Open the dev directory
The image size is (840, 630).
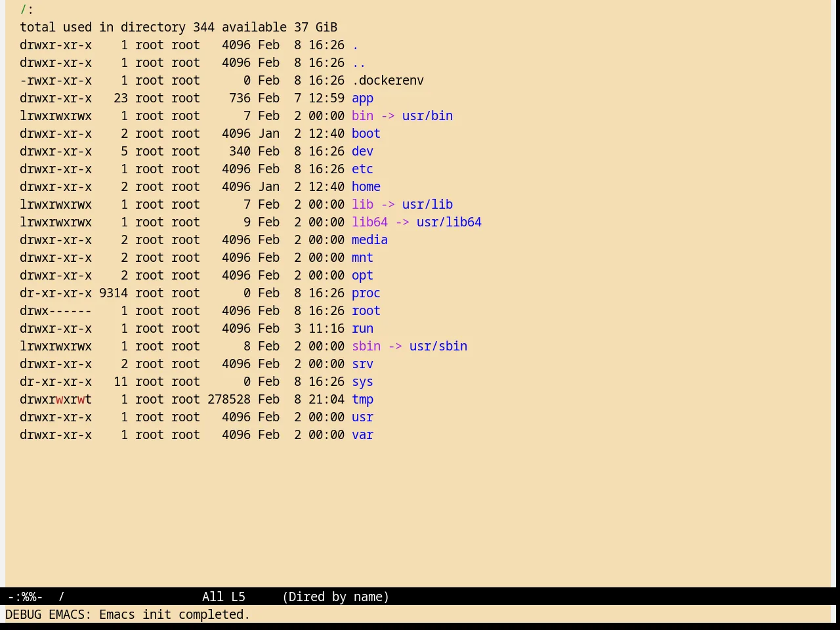[362, 152]
